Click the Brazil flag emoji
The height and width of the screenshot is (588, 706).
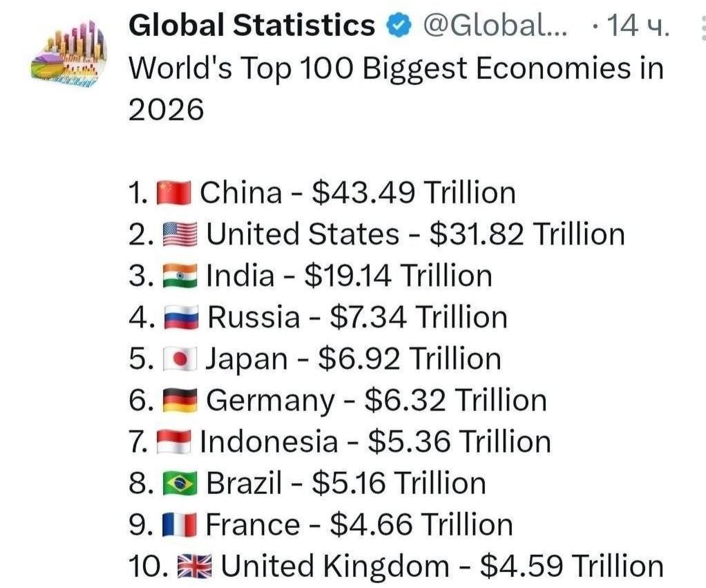pos(180,483)
